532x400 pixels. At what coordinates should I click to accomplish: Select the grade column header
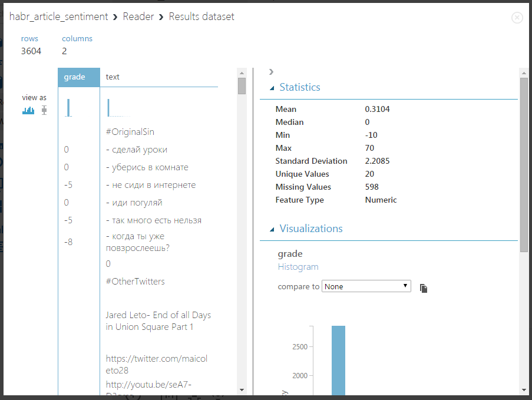click(x=78, y=77)
